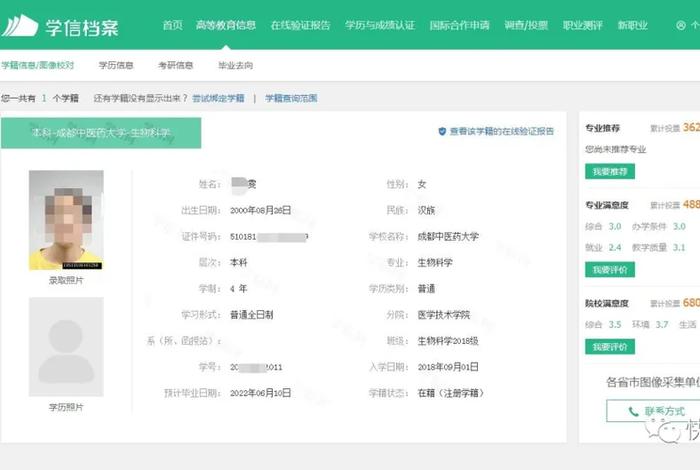Open 高等教育信息 navigation item

226,25
